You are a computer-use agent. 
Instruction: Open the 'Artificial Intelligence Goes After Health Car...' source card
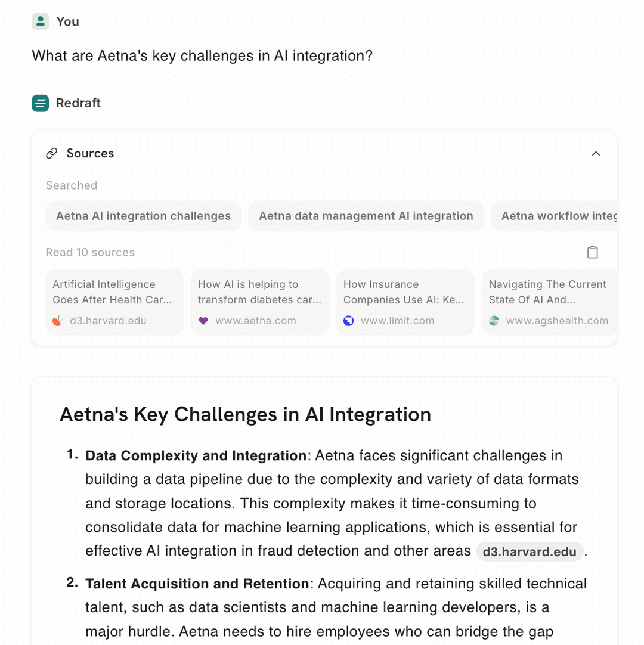[x=114, y=302]
